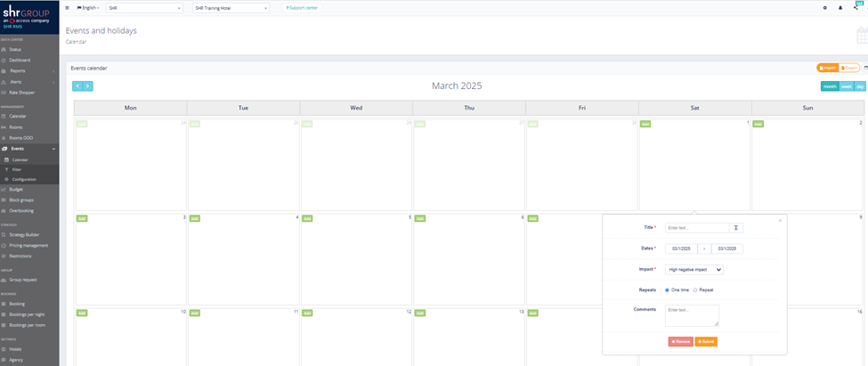Click the text cursor icon beside Title
Viewport: 868px width, 366px height.
click(x=736, y=228)
